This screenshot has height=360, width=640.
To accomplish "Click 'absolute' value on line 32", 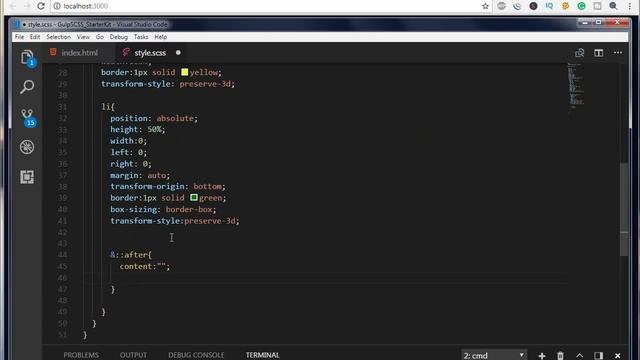I will point(175,118).
